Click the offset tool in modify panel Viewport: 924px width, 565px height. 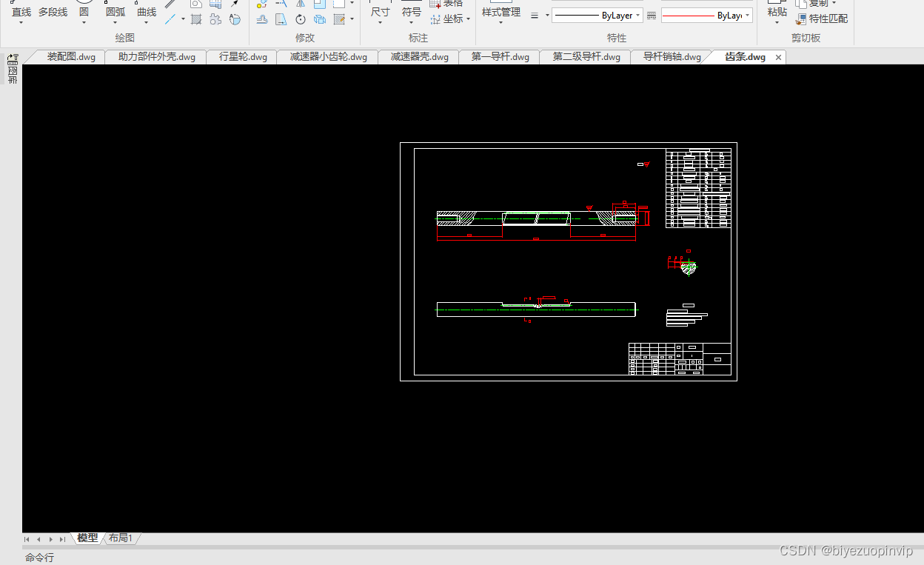click(x=262, y=19)
